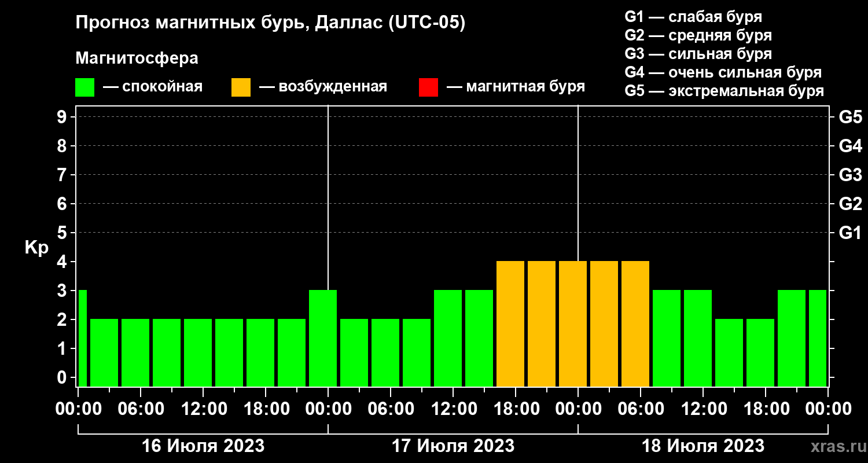The width and height of the screenshot is (868, 463).
Task: Click the Kp axis value 4
Action: click(62, 262)
